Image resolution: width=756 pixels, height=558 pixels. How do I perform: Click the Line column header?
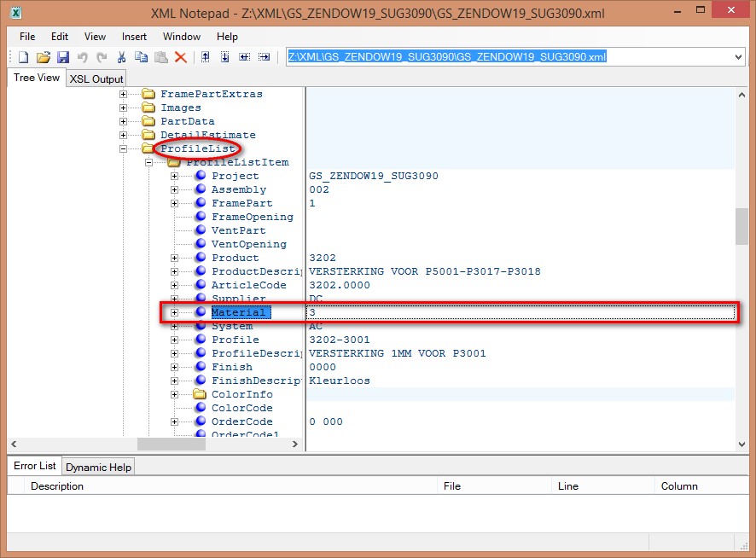tap(603, 486)
